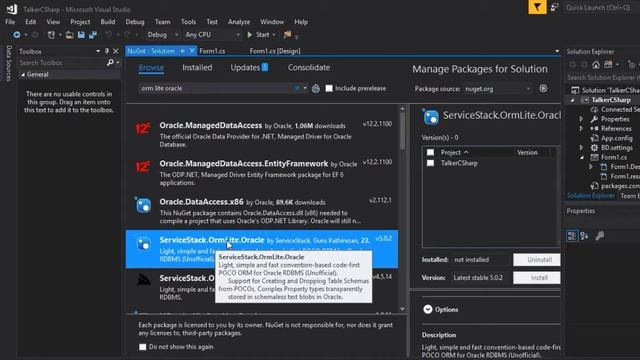640x360 pixels.
Task: Click the Toolbox search magnifier icon
Action: (110, 63)
